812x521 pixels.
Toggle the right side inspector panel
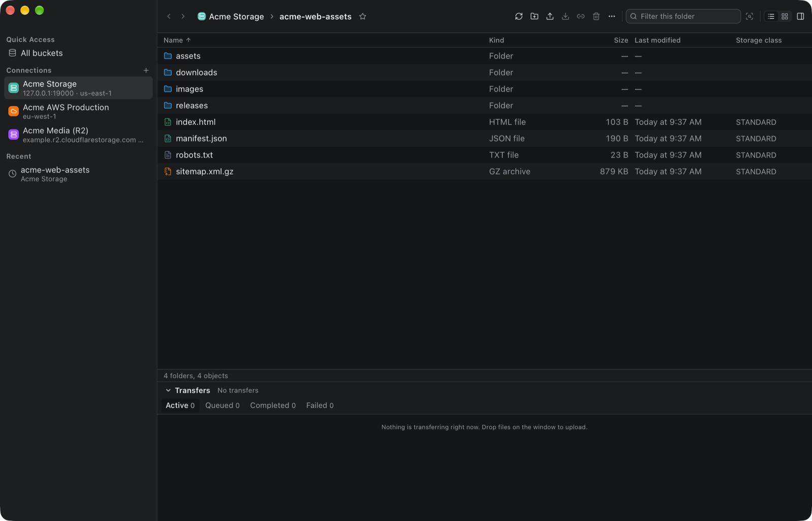(x=800, y=16)
